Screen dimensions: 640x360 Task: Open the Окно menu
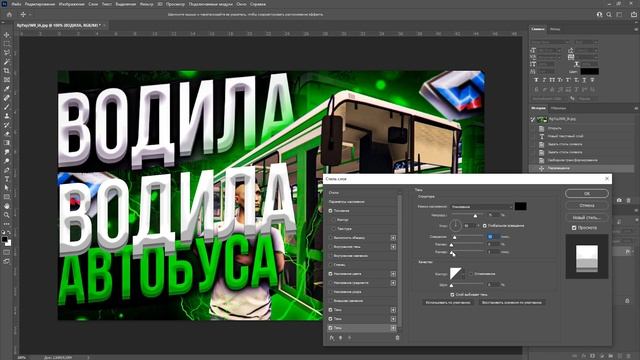point(241,4)
